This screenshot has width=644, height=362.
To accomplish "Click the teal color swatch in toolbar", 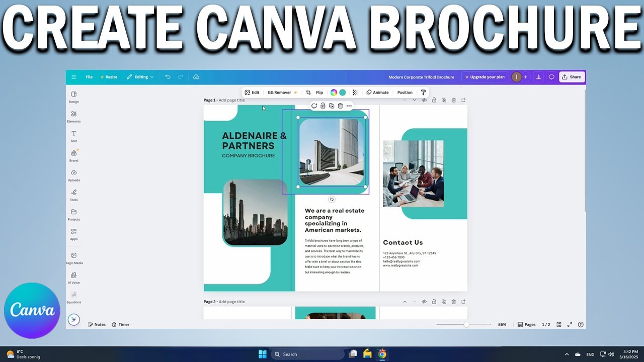I will point(343,93).
